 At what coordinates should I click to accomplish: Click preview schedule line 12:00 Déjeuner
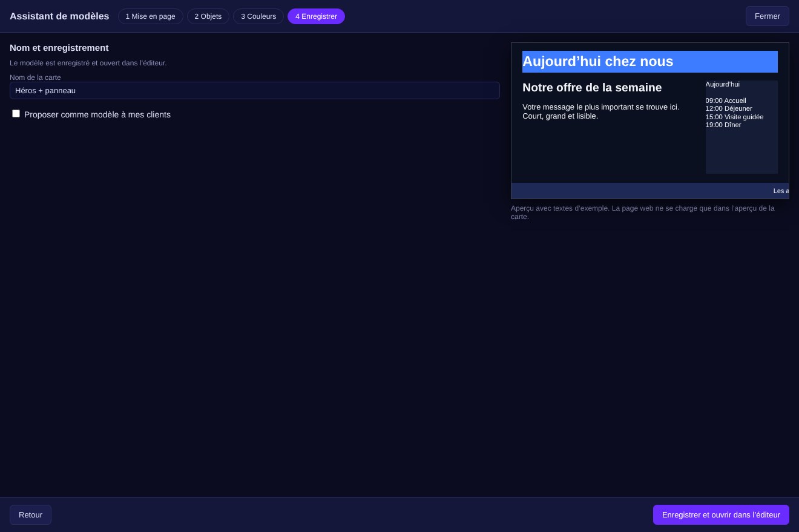[729, 108]
